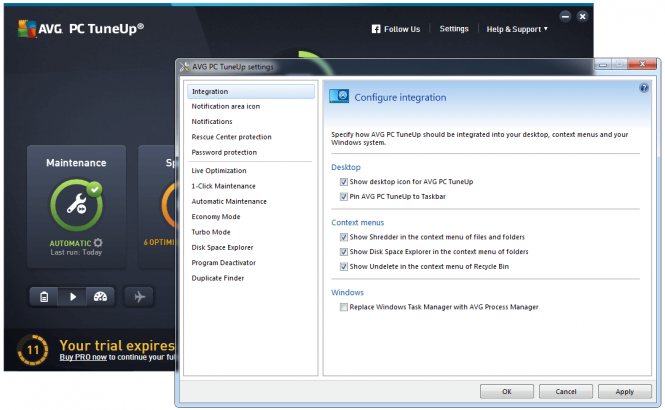
Task: Click 'Your trial expires' banner text
Action: [117, 345]
